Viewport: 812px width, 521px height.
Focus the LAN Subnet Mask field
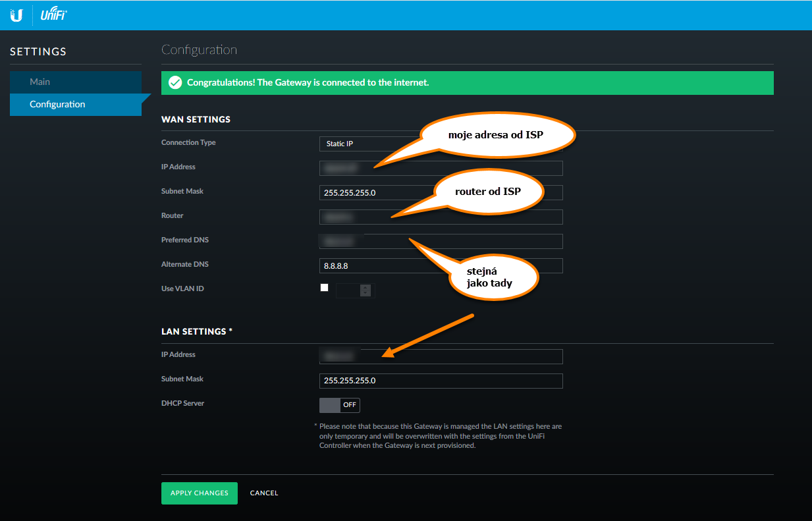[441, 381]
